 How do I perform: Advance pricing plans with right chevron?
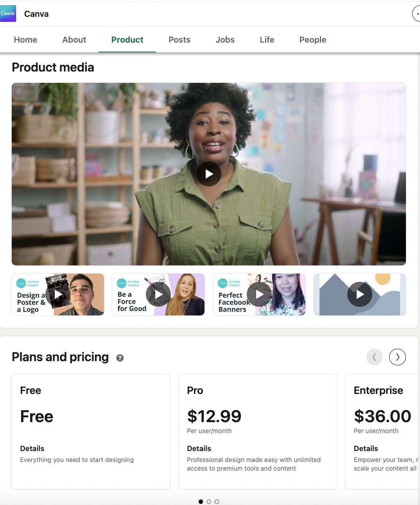coord(397,357)
